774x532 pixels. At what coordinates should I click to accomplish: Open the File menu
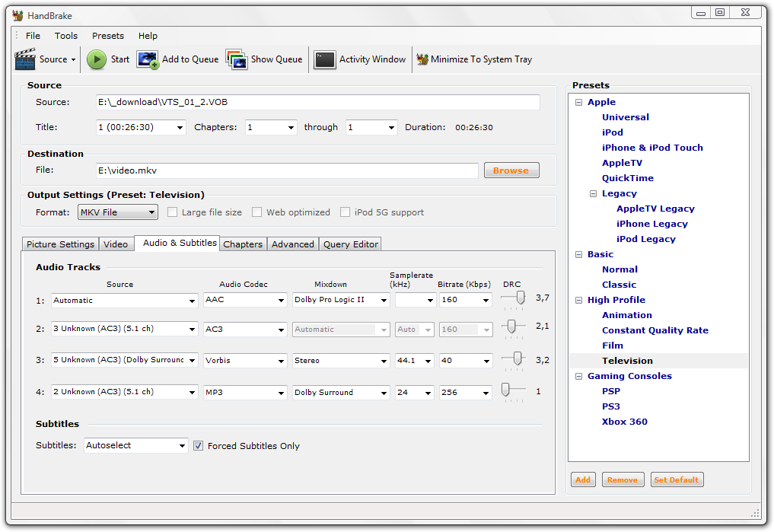point(33,36)
